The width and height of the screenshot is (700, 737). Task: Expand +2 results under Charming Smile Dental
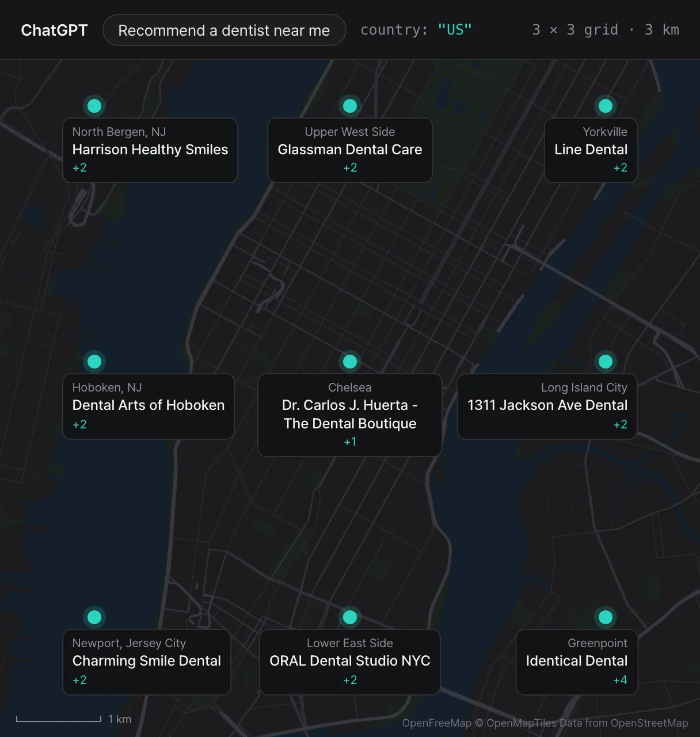click(x=79, y=680)
